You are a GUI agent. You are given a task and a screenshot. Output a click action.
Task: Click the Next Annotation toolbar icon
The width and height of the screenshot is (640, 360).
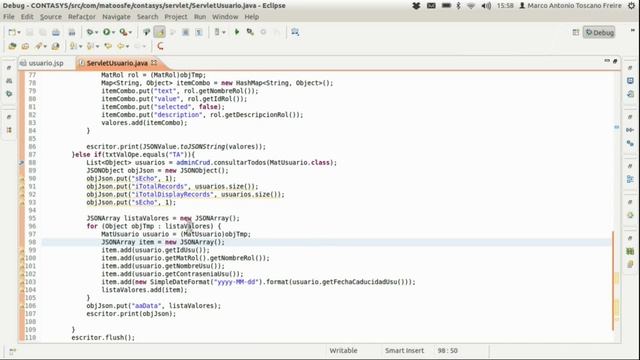click(x=73, y=46)
